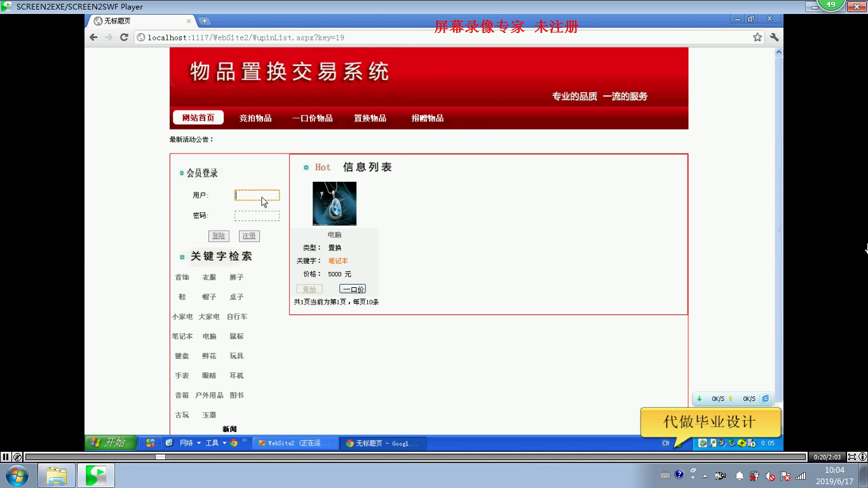Click the orange 笔记本 keyword in item details
Image resolution: width=868 pixels, height=488 pixels.
[338, 261]
